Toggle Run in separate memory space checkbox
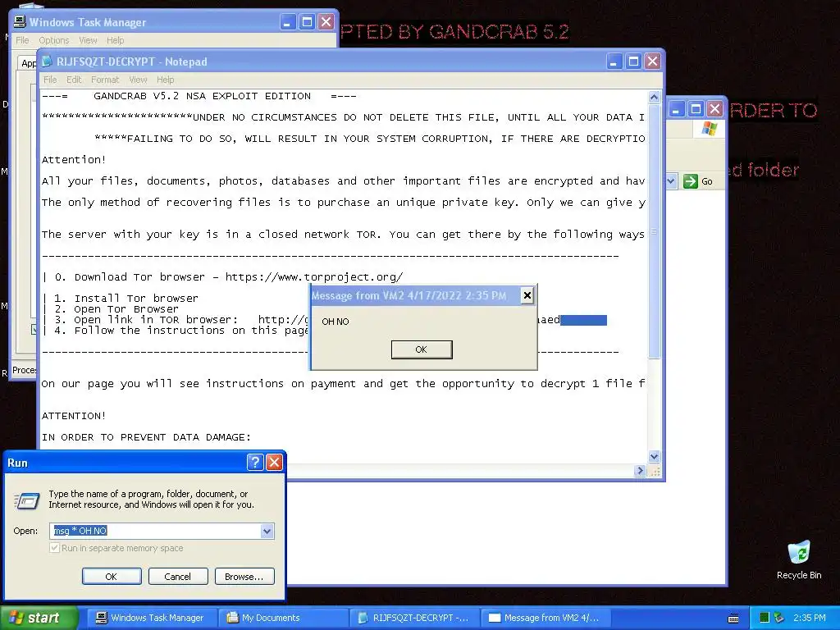Image resolution: width=840 pixels, height=630 pixels. 54,548
